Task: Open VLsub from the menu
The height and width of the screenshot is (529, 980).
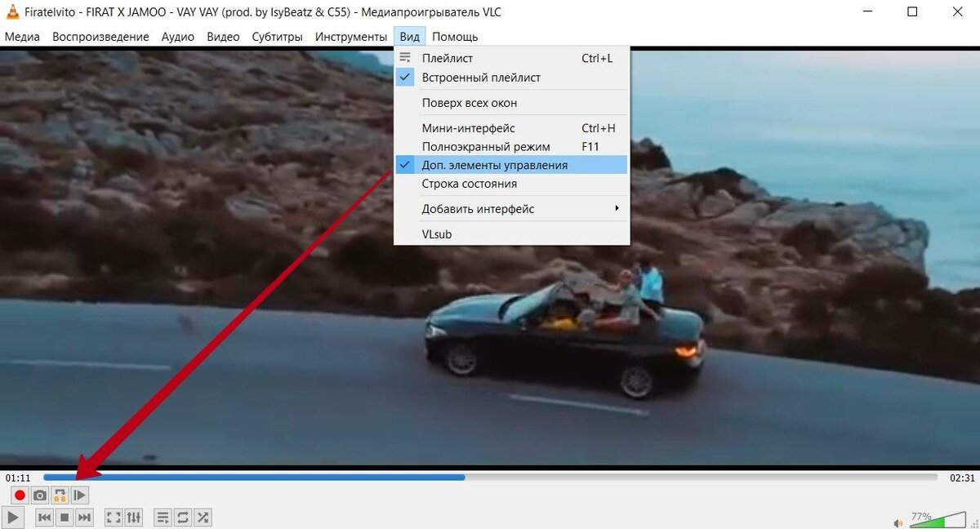Action: [511, 234]
